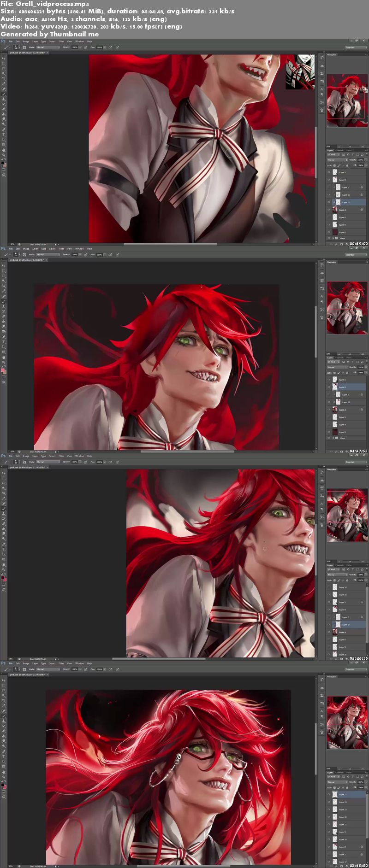Open the Image menu in the 01:37:55 frame
Image resolution: width=369 pixels, height=868 pixels.
(26, 249)
